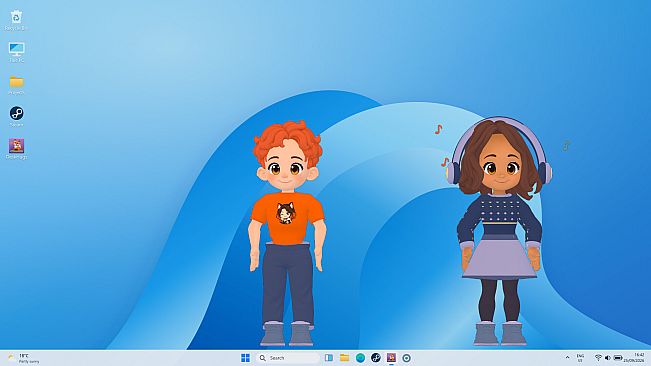Switch to the running desktop mate taskbar app
The image size is (651, 366).
tap(391, 358)
